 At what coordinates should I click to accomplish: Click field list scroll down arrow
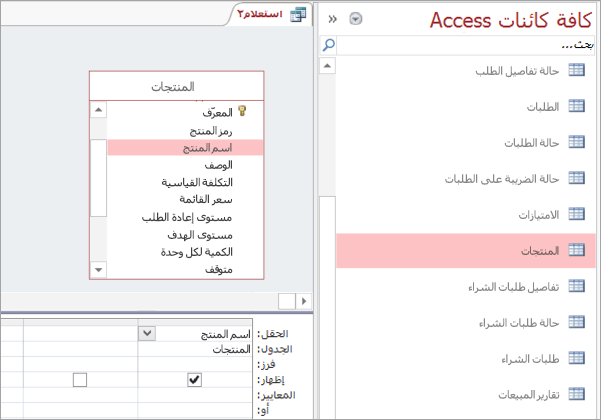pyautogui.click(x=99, y=270)
